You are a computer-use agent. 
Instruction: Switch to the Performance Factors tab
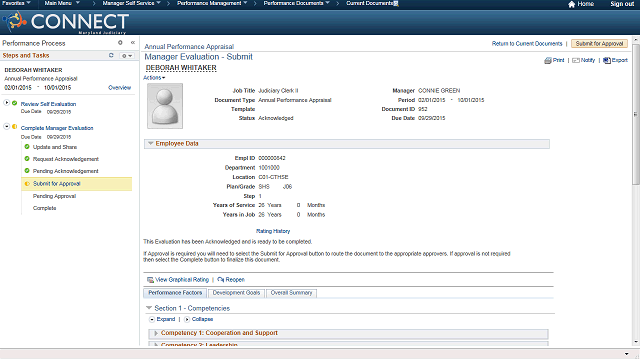[175, 293]
